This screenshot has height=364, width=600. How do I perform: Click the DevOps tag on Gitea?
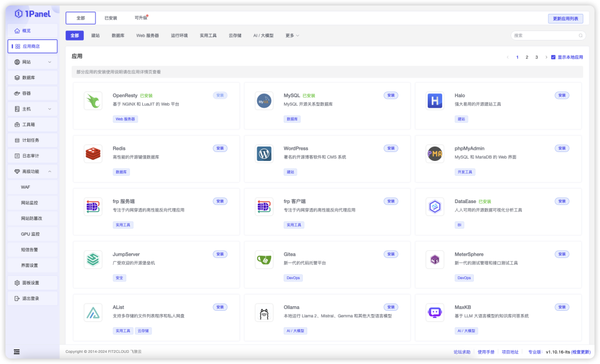pyautogui.click(x=293, y=278)
